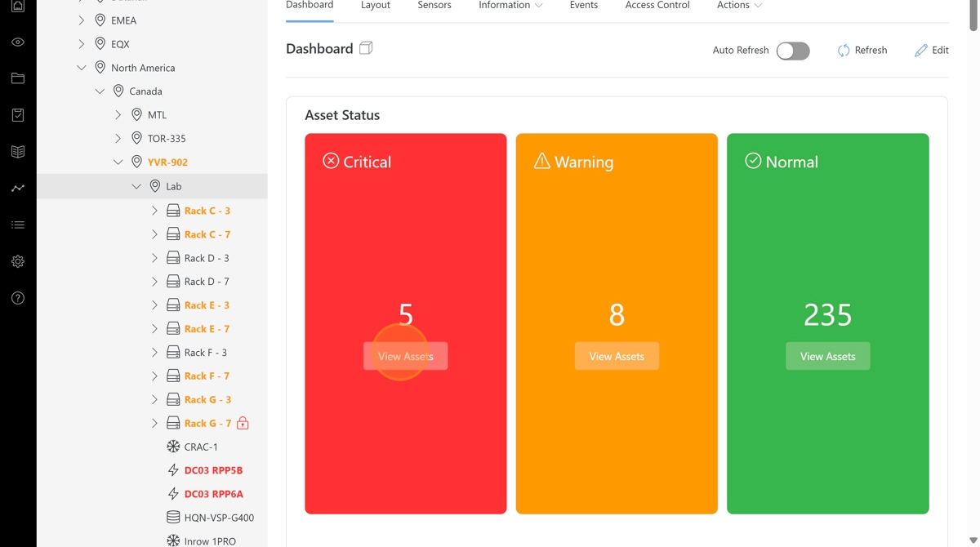Switch to the Sensors tab
Image resolution: width=980 pixels, height=547 pixels.
point(434,6)
